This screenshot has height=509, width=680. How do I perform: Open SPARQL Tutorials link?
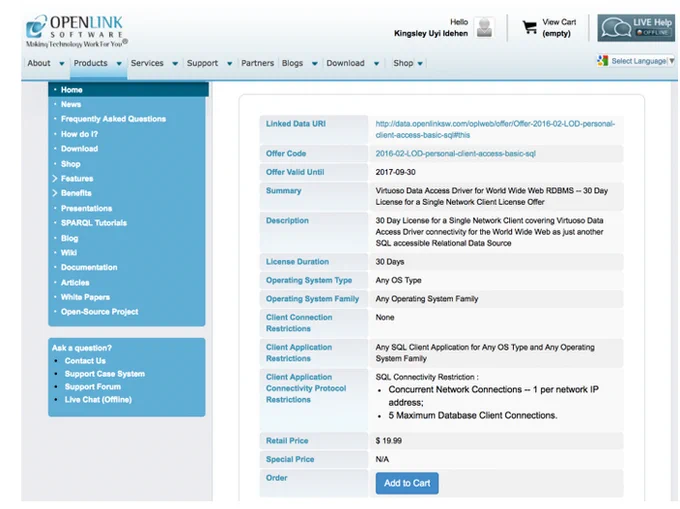coord(94,223)
